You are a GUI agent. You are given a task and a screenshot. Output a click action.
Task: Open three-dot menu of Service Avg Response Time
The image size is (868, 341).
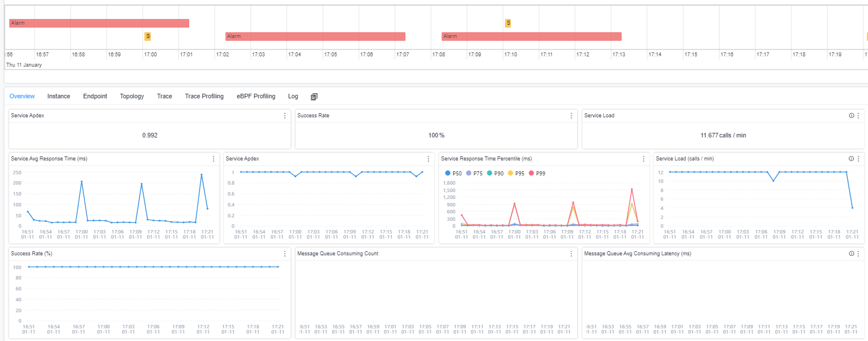click(213, 159)
